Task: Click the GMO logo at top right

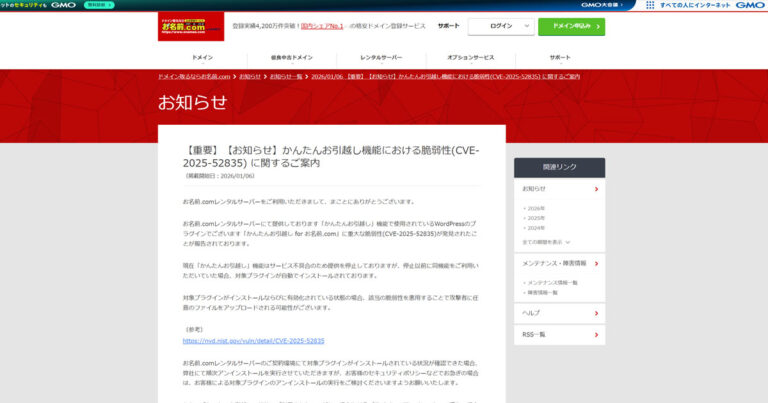Action: click(750, 5)
